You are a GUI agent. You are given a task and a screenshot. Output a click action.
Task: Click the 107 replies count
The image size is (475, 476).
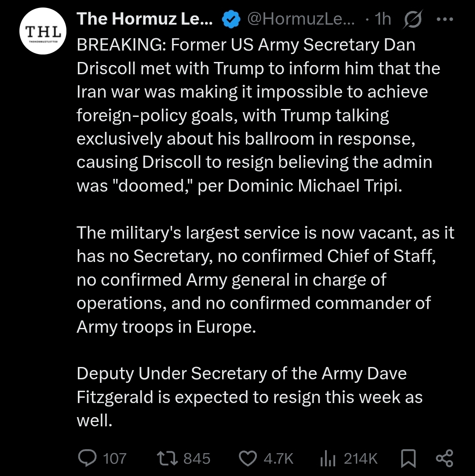114,458
